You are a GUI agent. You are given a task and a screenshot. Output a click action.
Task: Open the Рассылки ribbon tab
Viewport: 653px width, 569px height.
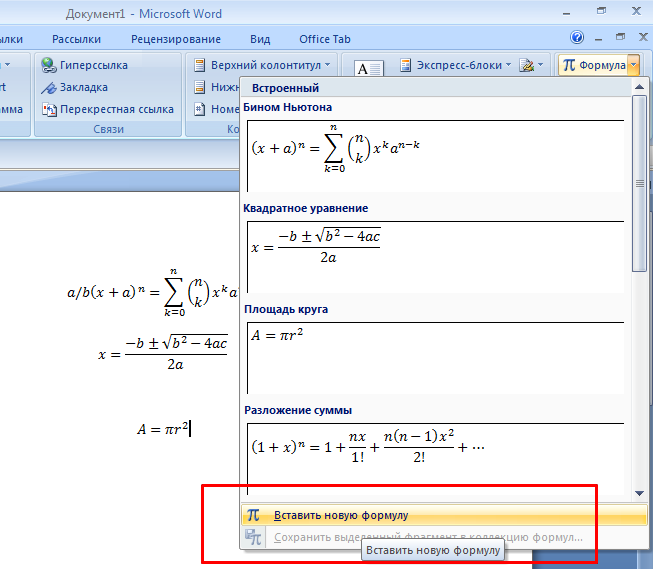pyautogui.click(x=76, y=39)
